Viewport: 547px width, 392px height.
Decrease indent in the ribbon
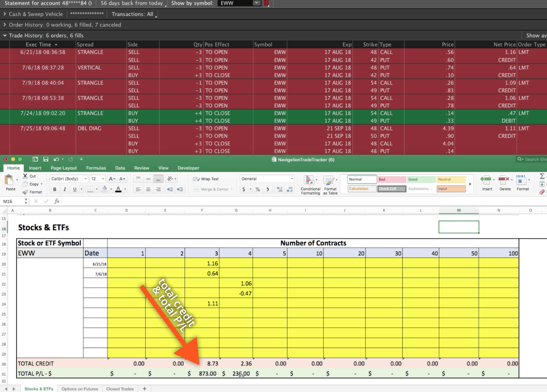[x=170, y=189]
